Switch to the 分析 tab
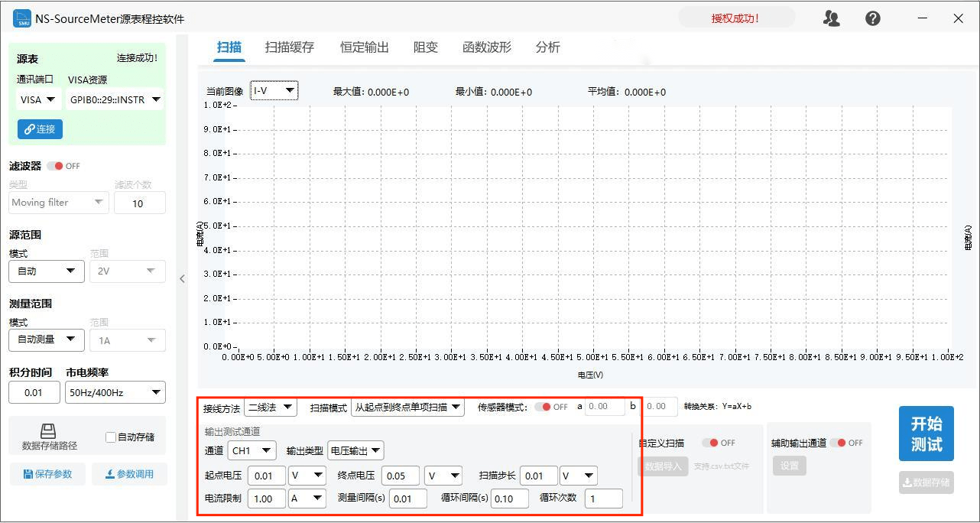This screenshot has height=523, width=980. coord(547,47)
